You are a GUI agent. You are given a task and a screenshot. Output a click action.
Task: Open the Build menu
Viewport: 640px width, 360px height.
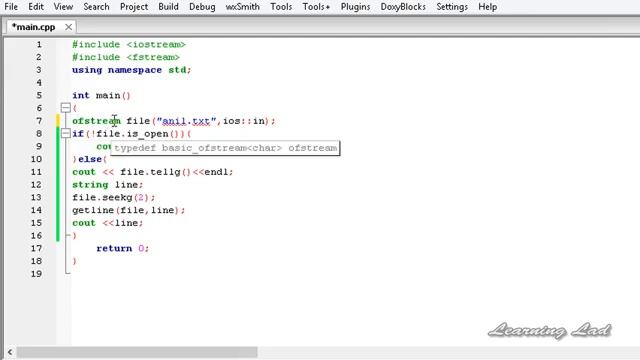168,7
